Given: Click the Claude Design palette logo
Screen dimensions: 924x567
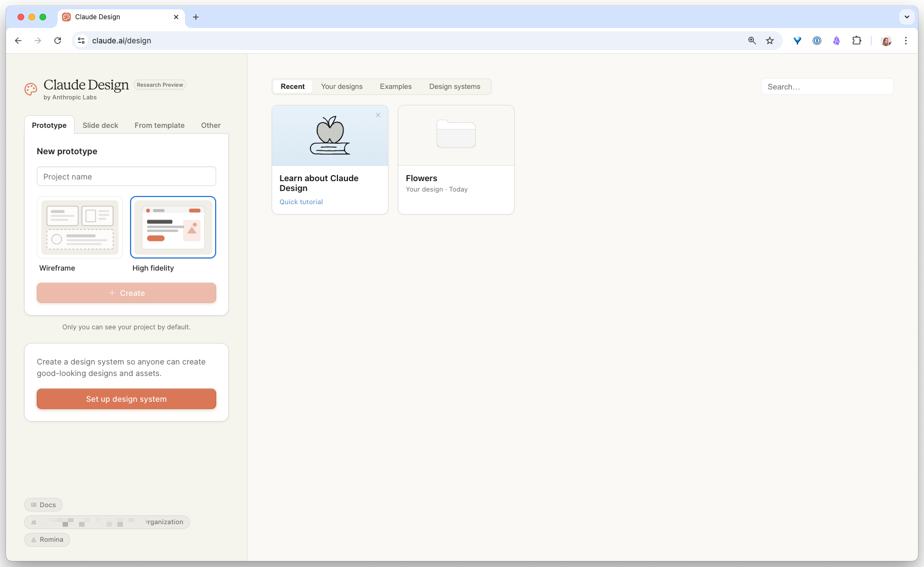Looking at the screenshot, I should [31, 89].
